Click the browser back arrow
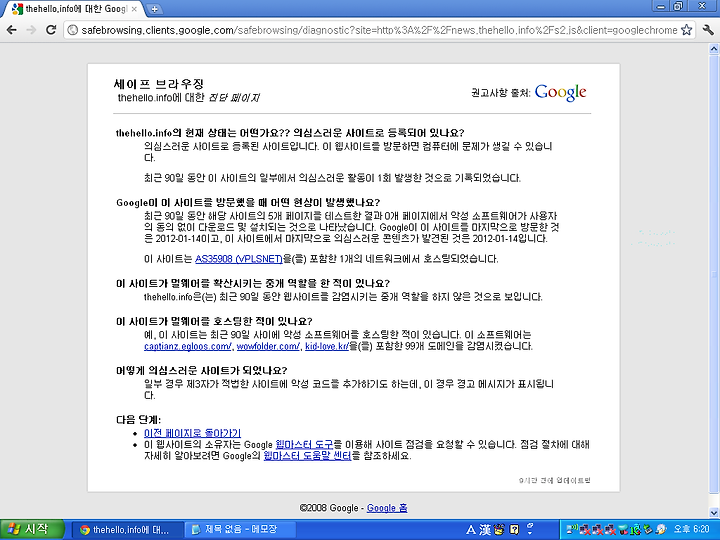Image resolution: width=720 pixels, height=540 pixels. pyautogui.click(x=11, y=30)
